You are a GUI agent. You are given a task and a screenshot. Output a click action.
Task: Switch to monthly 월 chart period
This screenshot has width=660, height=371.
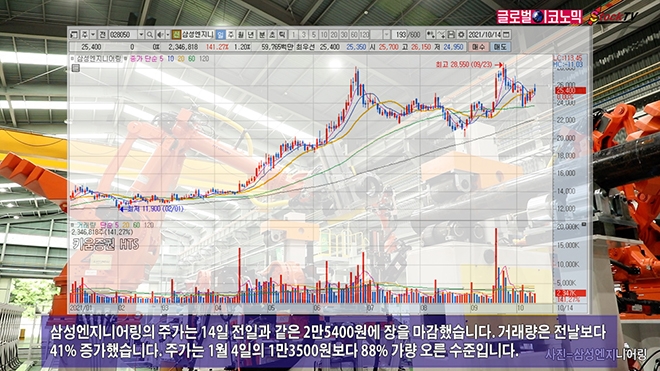coord(241,35)
